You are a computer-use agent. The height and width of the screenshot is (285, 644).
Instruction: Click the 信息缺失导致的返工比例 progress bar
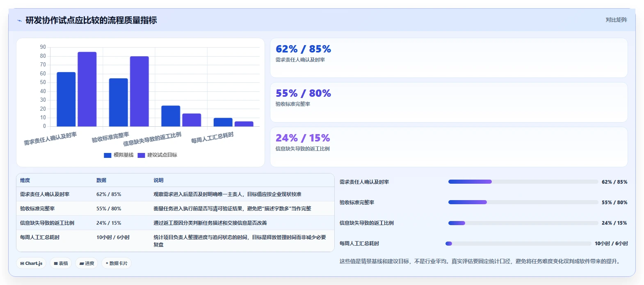click(x=523, y=223)
